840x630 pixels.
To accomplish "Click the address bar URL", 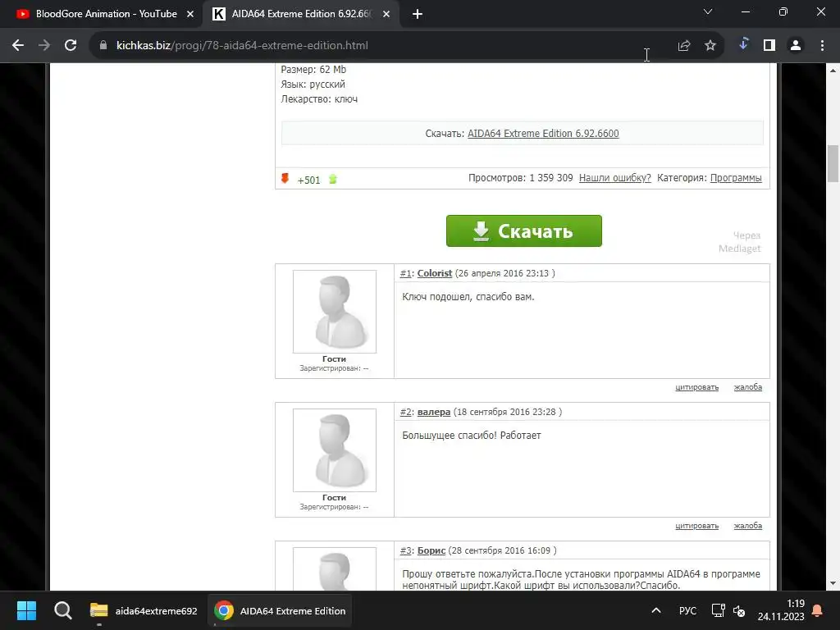I will (x=242, y=46).
